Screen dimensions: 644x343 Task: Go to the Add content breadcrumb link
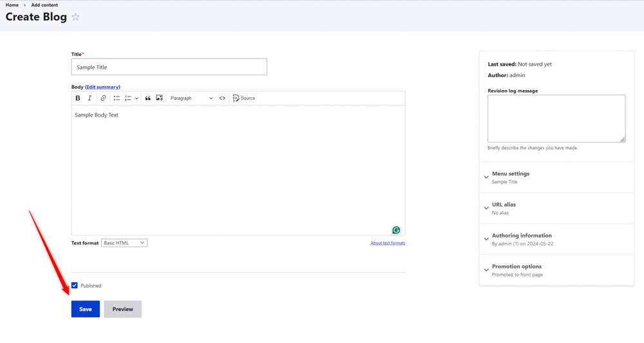coord(44,5)
